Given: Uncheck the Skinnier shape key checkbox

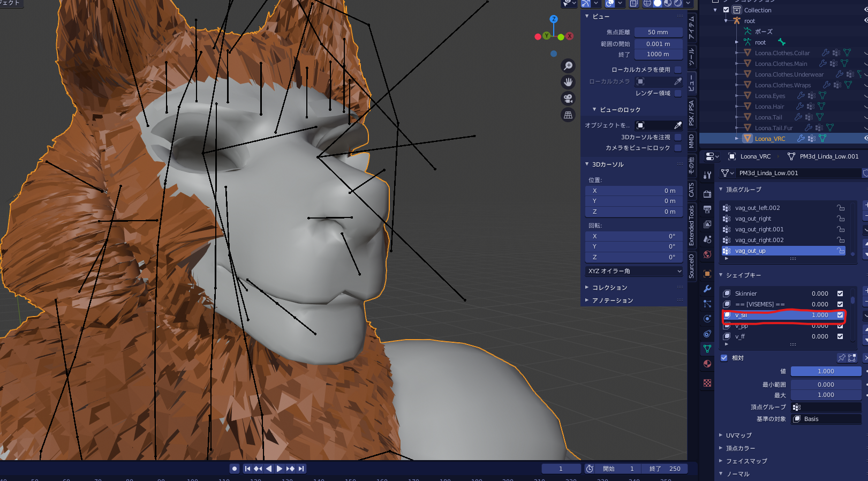Looking at the screenshot, I should [x=840, y=294].
